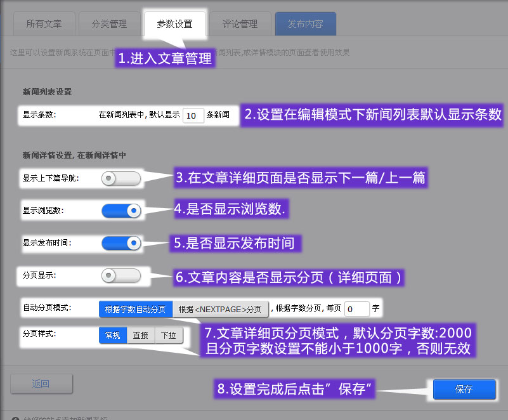
Task: Choose the 直接 pagination style
Action: [141, 335]
